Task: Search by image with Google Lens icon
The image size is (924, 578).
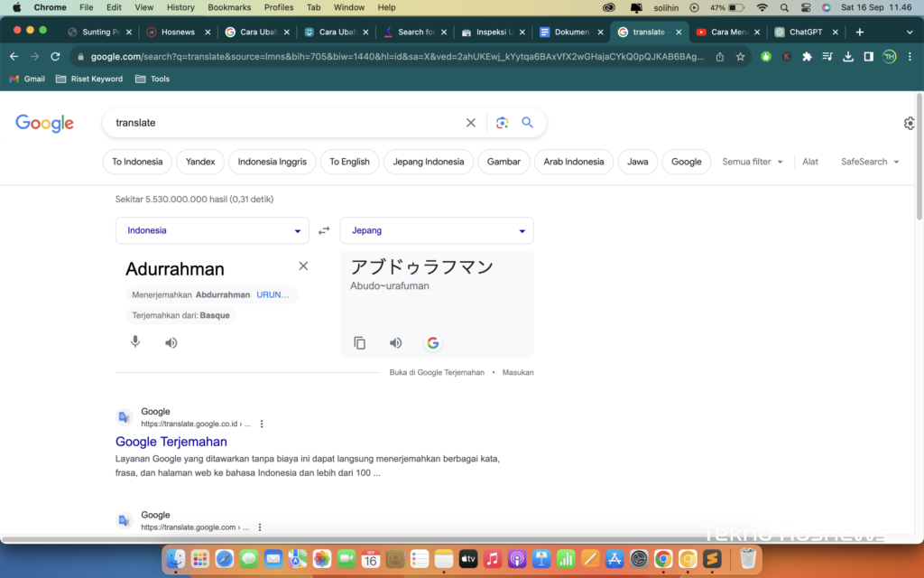Action: point(502,123)
